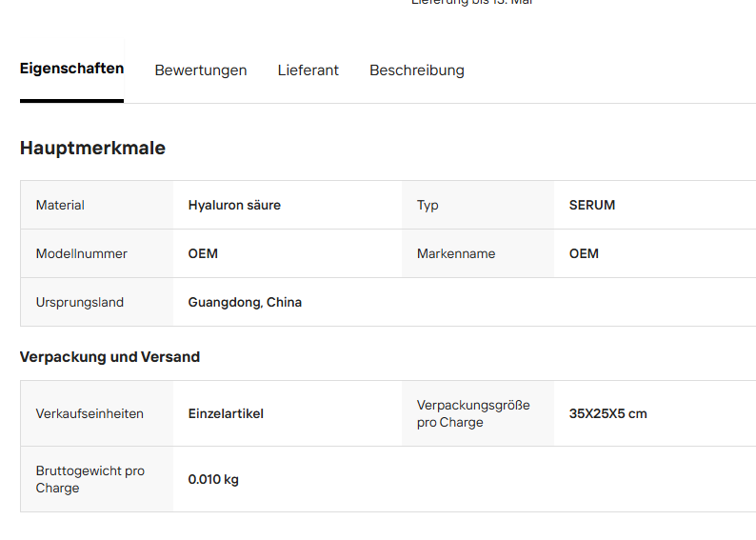Click the Ursprungsland label
The height and width of the screenshot is (540, 756).
(x=80, y=302)
